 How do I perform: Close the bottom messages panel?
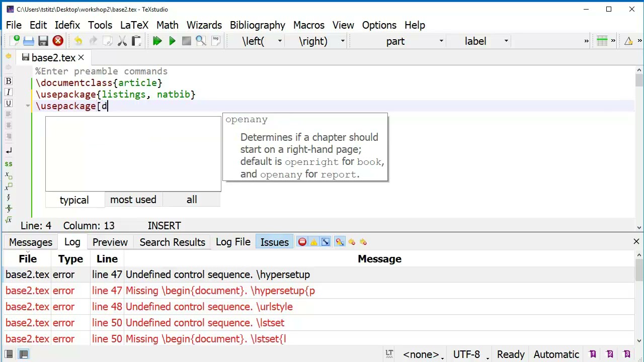pos(636,242)
